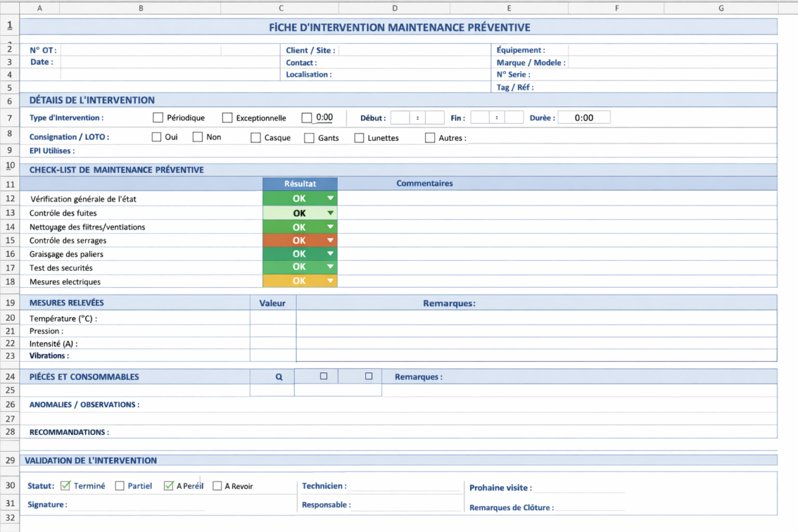798x532 pixels.
Task: Select row header 12
Action: (x=10, y=198)
